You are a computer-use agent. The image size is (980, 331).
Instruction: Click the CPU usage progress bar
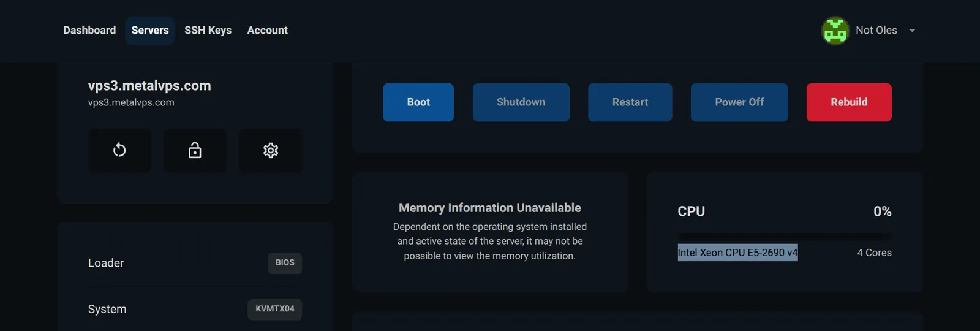[785, 237]
